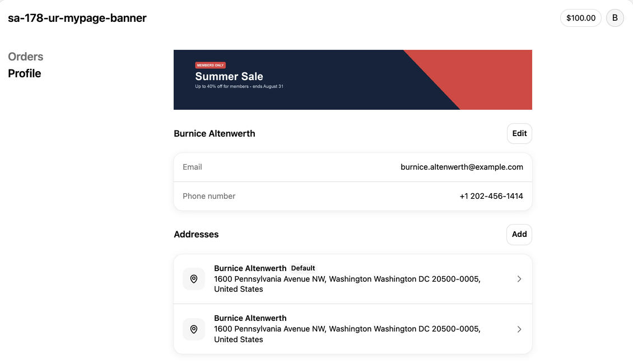Select the Email row

[x=353, y=167]
